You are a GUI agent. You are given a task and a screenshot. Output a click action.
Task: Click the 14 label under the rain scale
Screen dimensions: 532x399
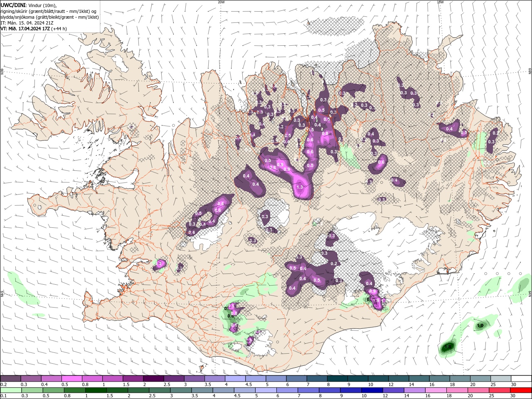point(407,396)
